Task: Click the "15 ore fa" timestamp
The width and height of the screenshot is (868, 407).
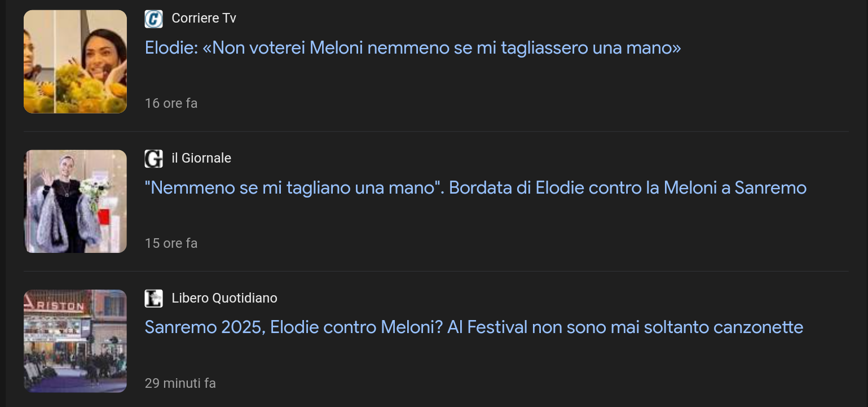Action: (x=171, y=243)
